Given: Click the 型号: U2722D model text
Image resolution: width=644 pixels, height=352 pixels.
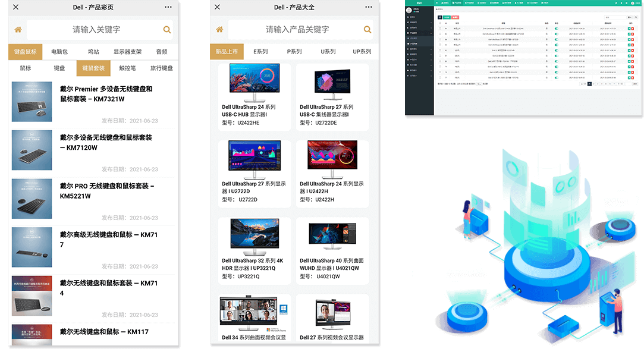Looking at the screenshot, I should 240,200.
